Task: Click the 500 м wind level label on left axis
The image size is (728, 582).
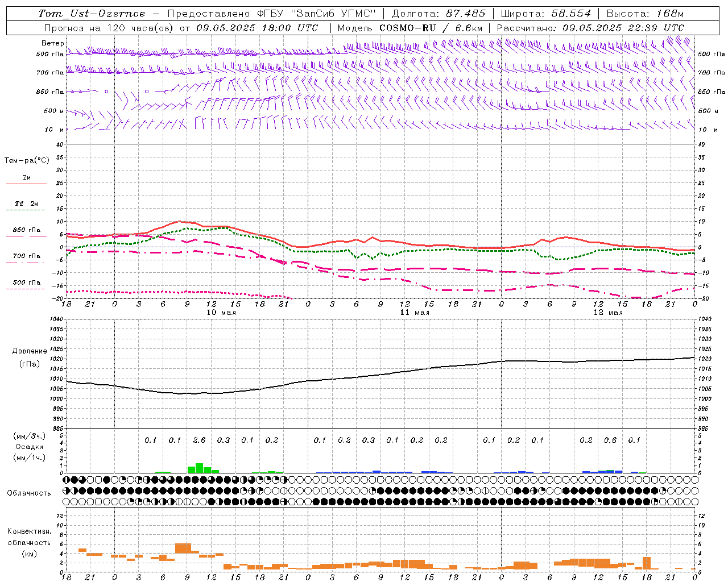Action: pyautogui.click(x=55, y=111)
